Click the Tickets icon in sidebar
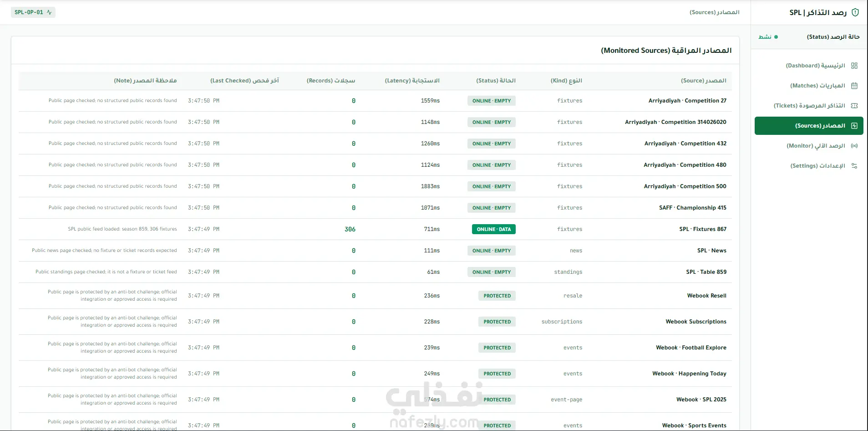The height and width of the screenshot is (431, 868). (854, 106)
